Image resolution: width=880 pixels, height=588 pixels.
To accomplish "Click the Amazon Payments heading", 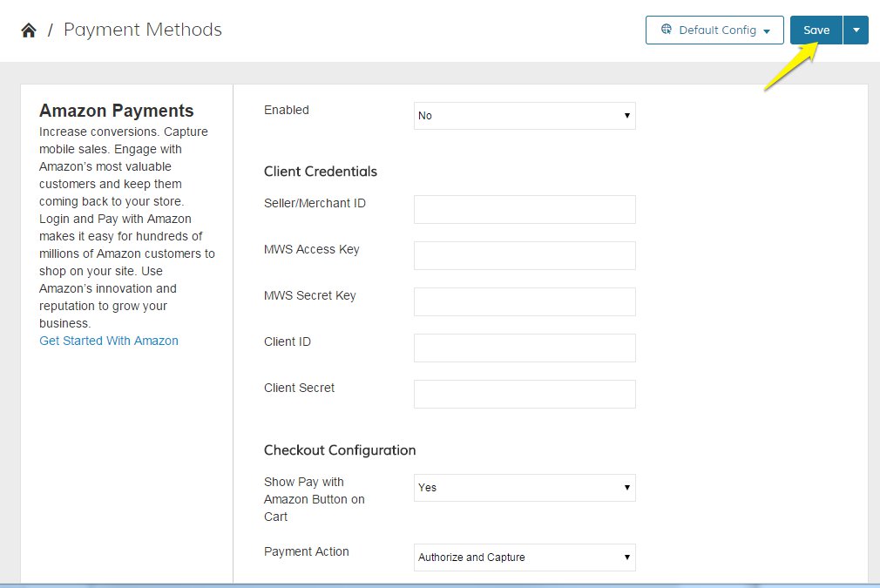I will pyautogui.click(x=116, y=111).
